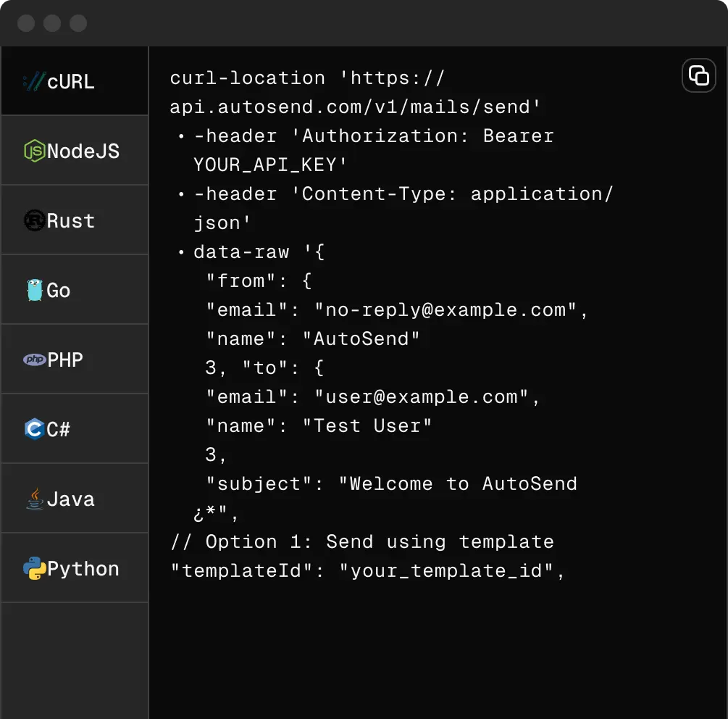Click the cURL slashes icon
The width and height of the screenshot is (728, 719).
[x=34, y=81]
